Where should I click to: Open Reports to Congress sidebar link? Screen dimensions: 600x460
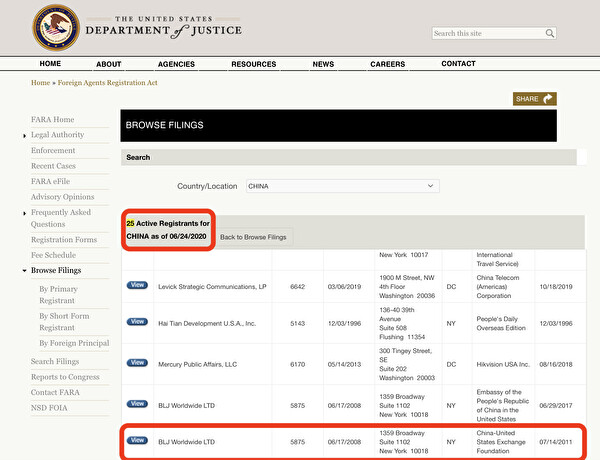(65, 377)
